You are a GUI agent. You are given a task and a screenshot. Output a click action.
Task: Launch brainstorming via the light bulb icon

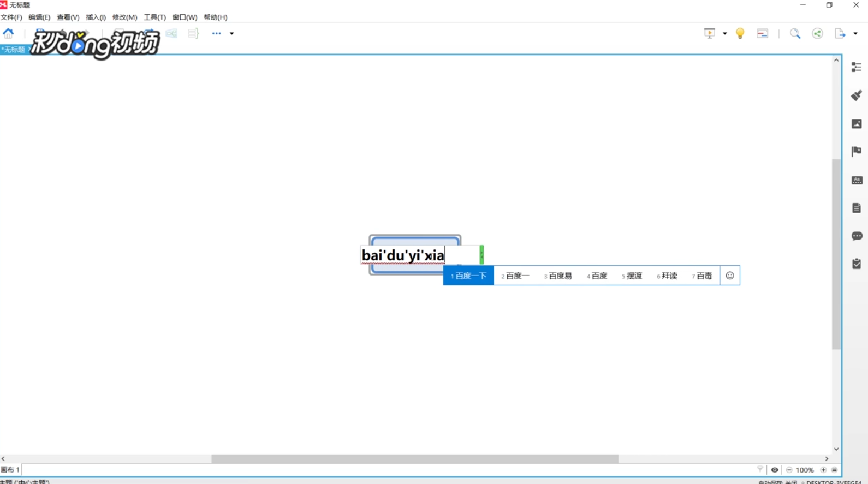point(740,33)
